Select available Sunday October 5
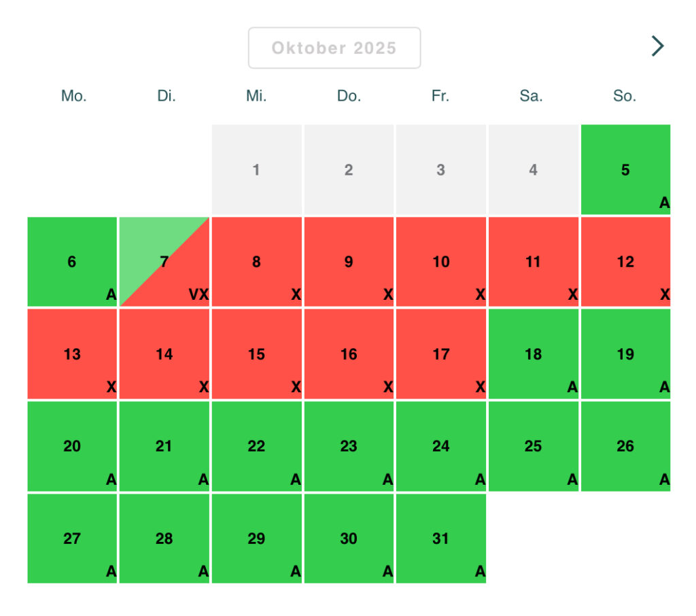696x616 pixels. click(625, 169)
